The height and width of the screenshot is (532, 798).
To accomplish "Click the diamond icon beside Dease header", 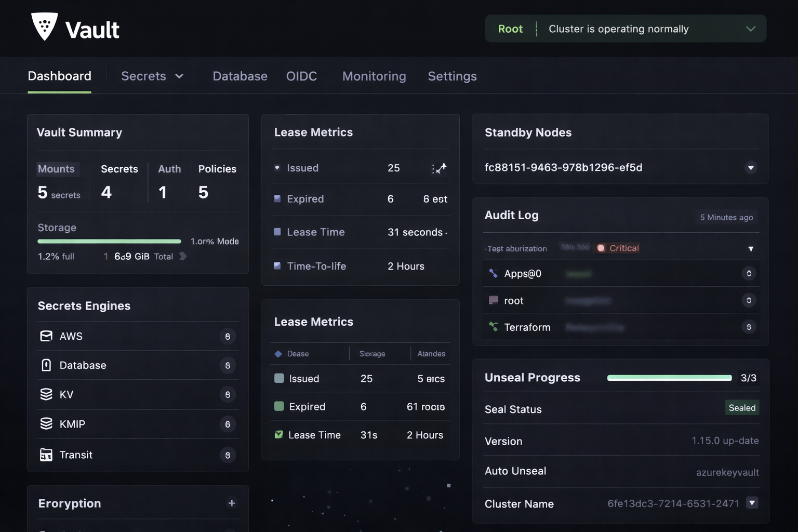I will click(x=278, y=354).
